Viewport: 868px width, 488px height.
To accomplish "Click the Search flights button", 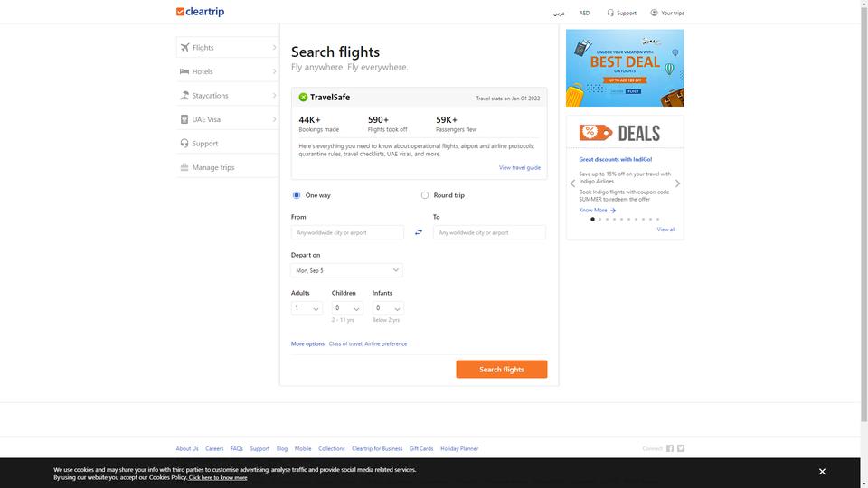I will pos(502,369).
